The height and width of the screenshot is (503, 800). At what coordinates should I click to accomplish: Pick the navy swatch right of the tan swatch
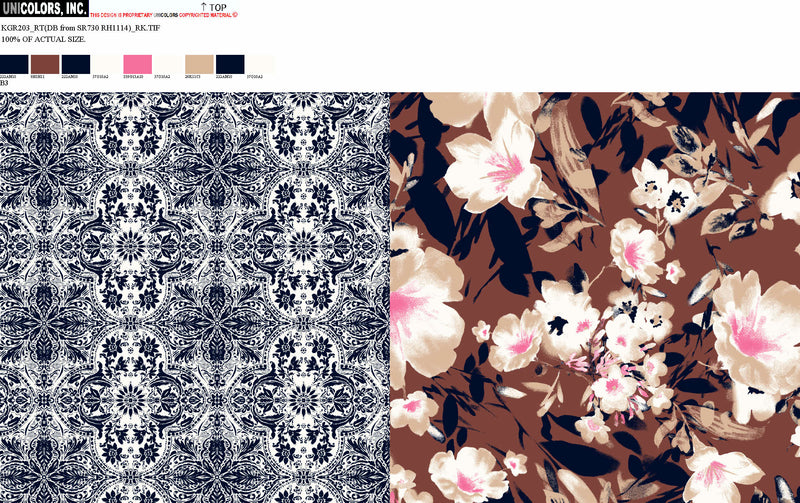[230, 64]
